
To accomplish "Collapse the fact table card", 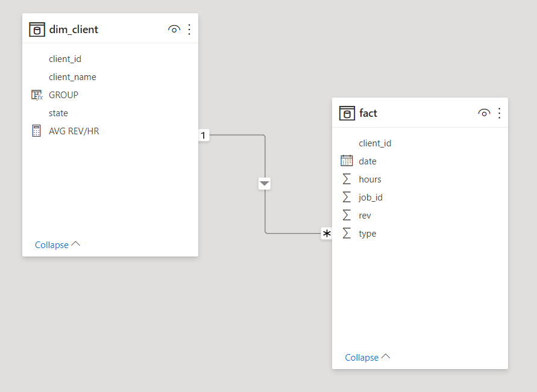I will click(367, 358).
